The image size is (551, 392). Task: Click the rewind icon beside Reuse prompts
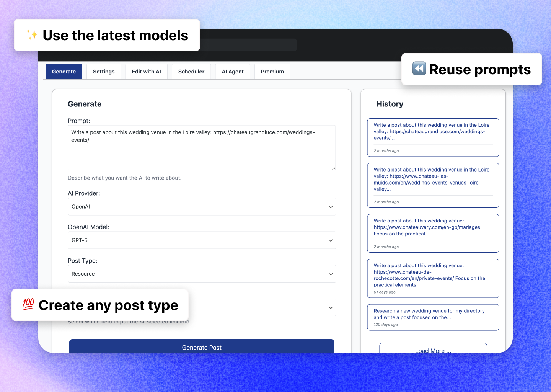tap(419, 69)
